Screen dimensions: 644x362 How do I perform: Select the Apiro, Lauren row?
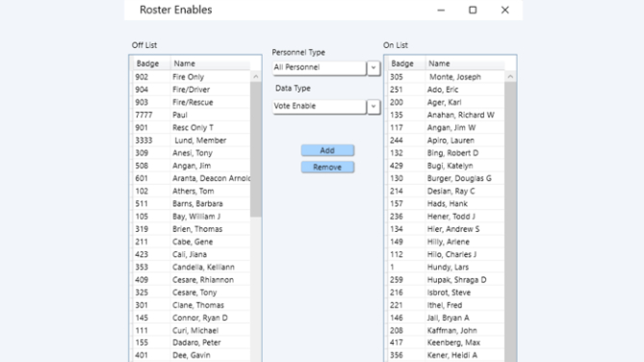click(446, 141)
